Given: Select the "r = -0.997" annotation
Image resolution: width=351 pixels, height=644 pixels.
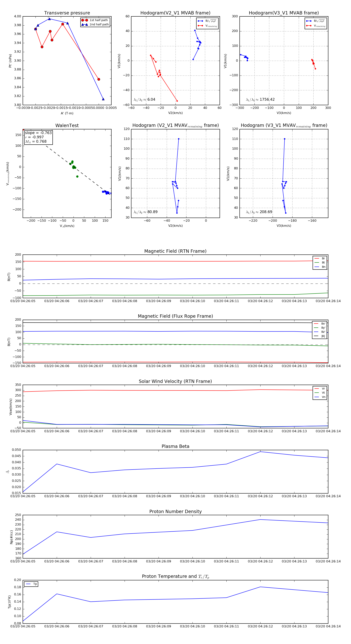Looking at the screenshot, I should click(35, 137).
